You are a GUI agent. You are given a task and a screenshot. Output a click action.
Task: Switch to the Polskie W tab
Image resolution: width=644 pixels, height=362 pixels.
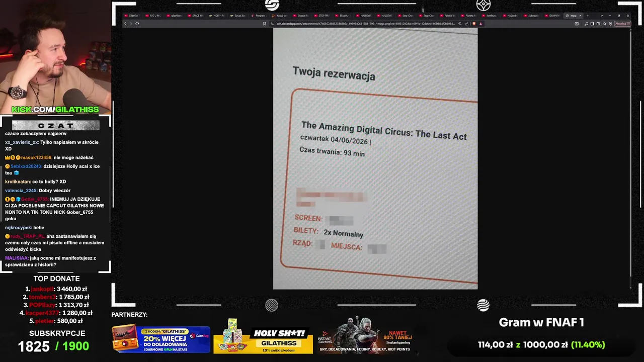point(447,16)
